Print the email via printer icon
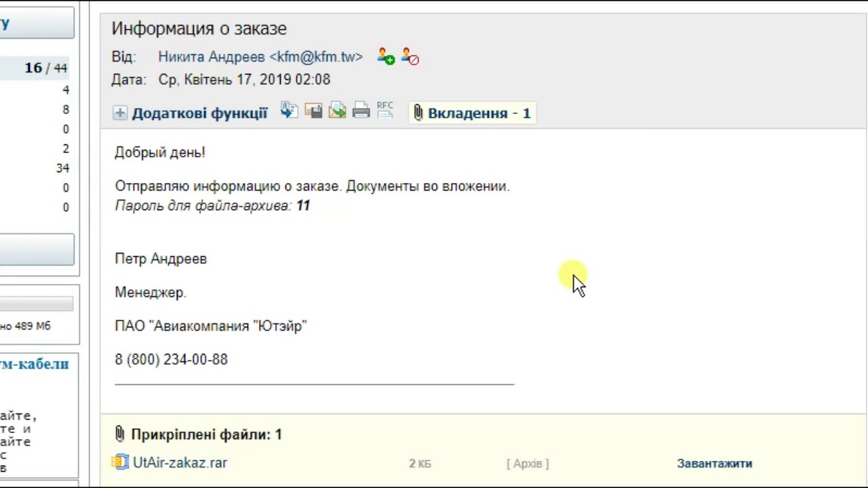This screenshot has width=868, height=488. pos(361,110)
